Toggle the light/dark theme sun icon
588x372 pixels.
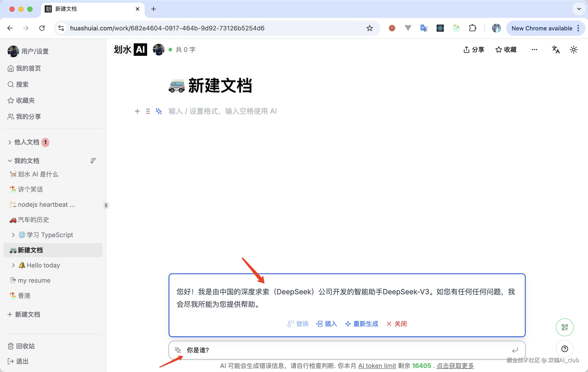tap(573, 50)
